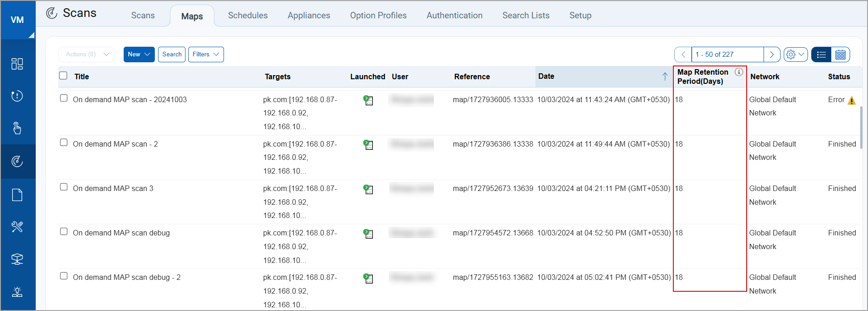Toggle the select-all checkbox in header
The width and height of the screenshot is (868, 311).
click(x=63, y=76)
